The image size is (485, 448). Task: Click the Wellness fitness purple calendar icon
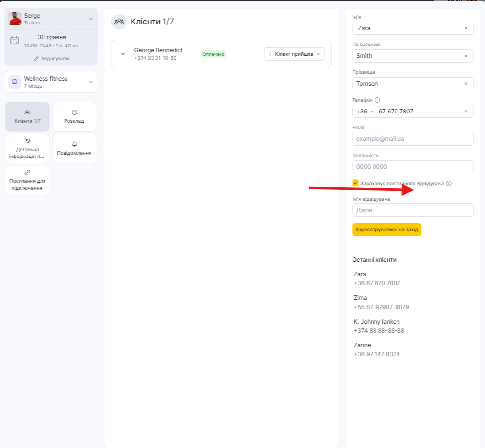(x=15, y=82)
